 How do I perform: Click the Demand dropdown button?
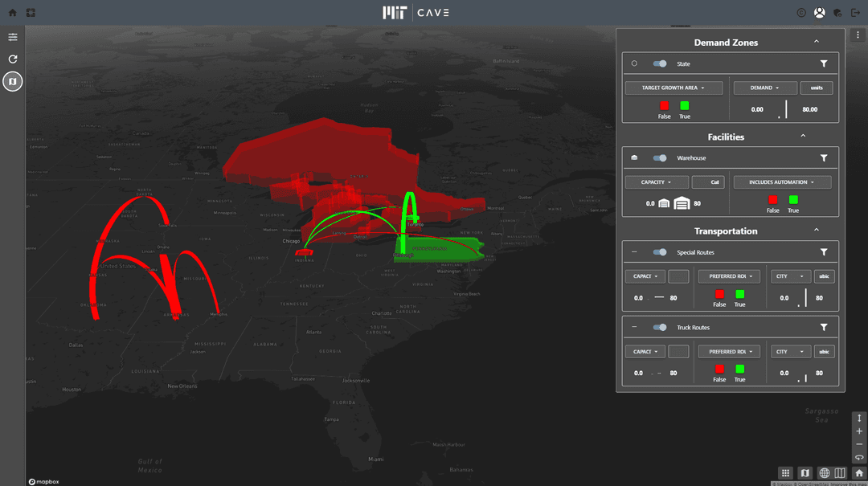click(764, 88)
